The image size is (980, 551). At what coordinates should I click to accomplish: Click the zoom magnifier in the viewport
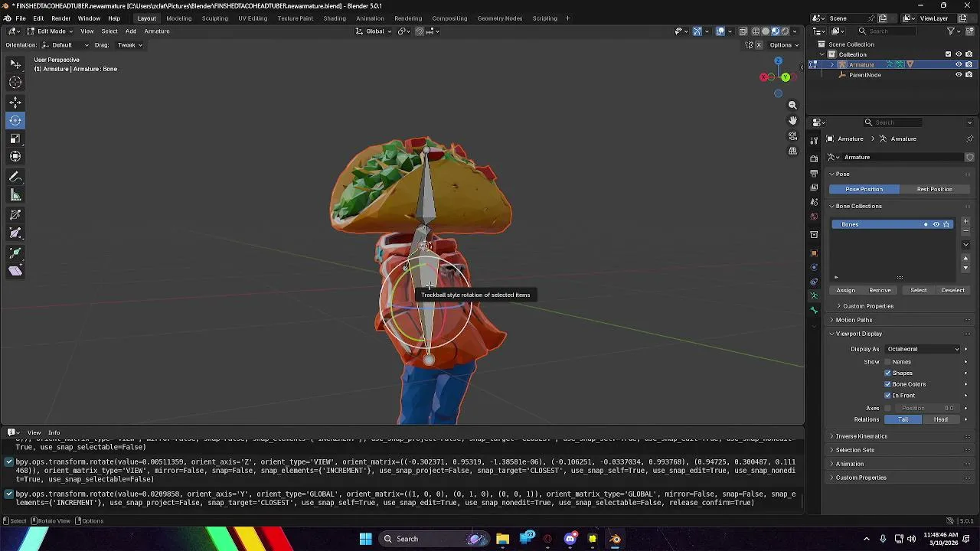(792, 105)
